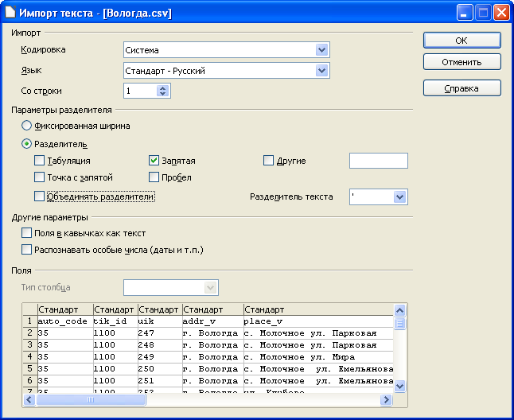Toggle the Точка с запятой checkbox

[39, 177]
